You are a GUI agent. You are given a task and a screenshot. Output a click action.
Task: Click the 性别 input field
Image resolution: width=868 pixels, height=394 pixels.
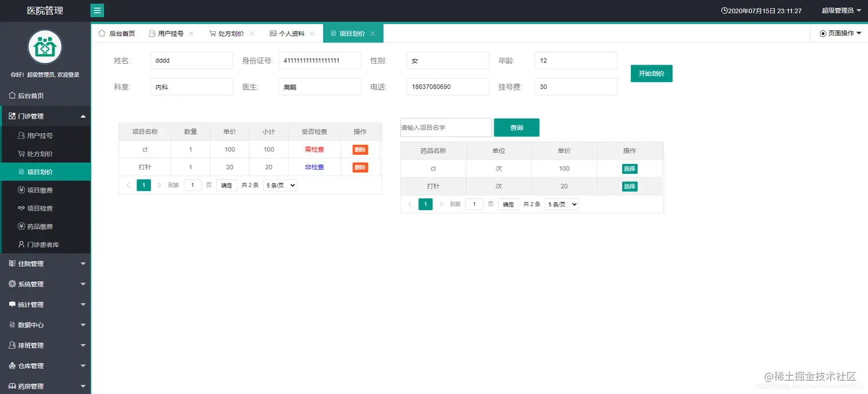point(448,60)
